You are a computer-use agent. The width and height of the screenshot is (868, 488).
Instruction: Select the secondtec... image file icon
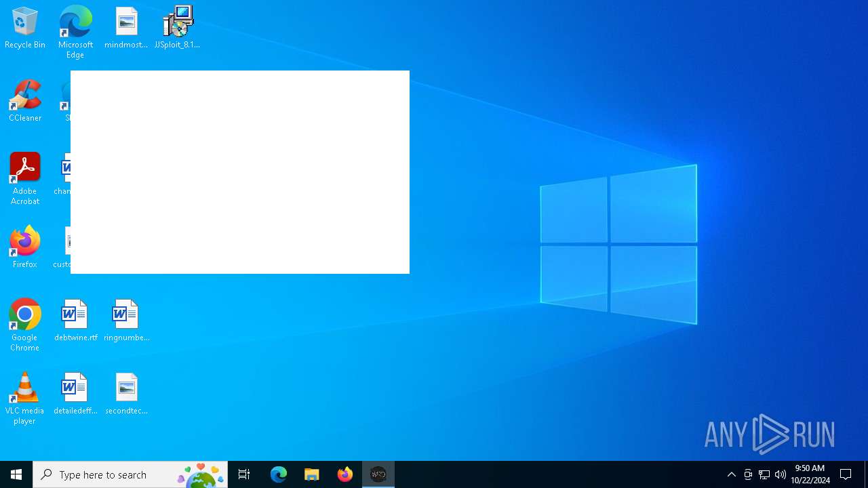click(x=126, y=394)
